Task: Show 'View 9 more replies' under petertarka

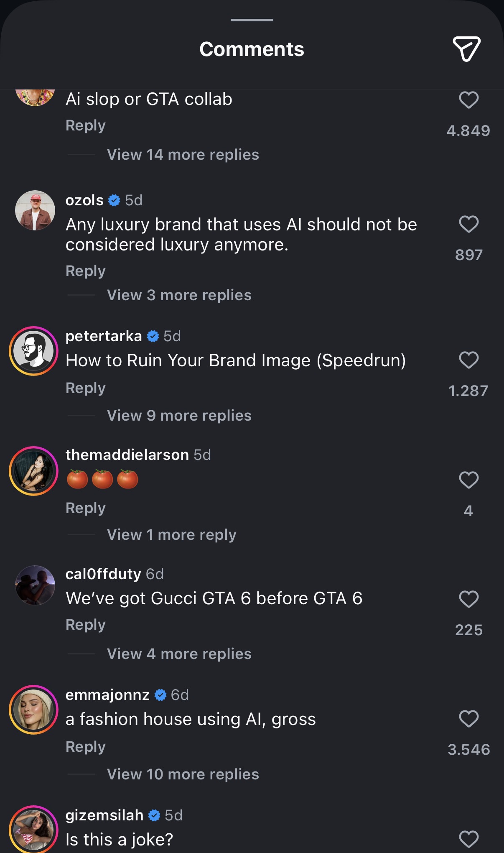Action: [179, 416]
